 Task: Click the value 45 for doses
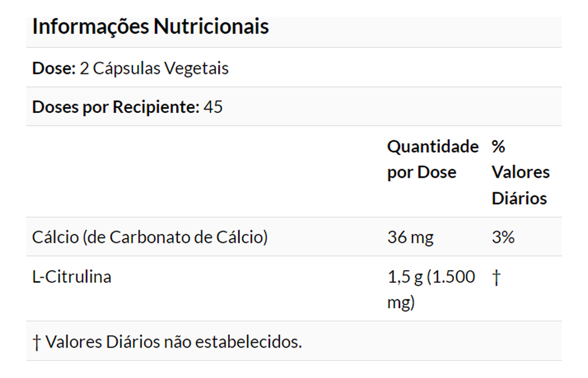click(x=213, y=107)
